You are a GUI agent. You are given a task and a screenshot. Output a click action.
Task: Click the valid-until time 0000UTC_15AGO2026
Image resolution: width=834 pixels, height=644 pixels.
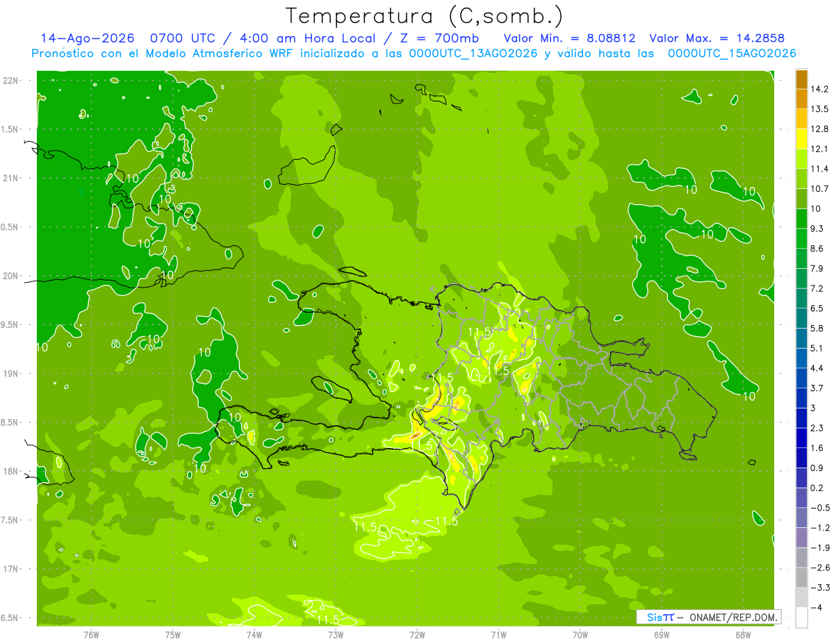click(732, 53)
